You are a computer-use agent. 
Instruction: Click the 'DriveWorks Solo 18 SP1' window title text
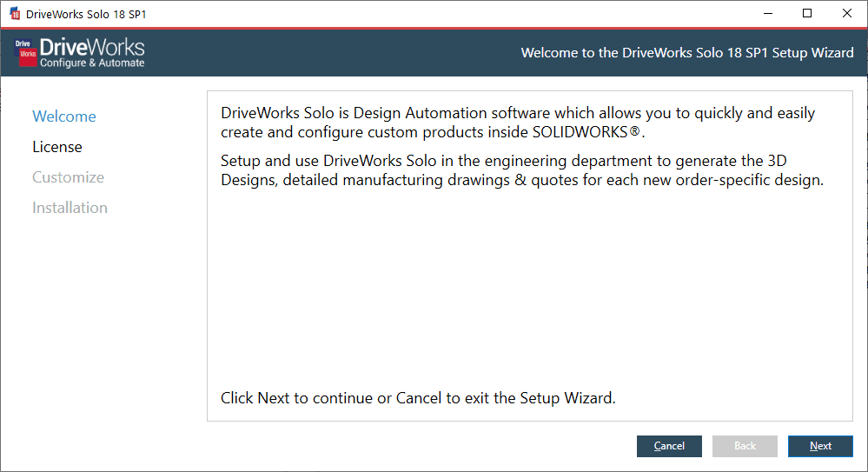(x=86, y=15)
